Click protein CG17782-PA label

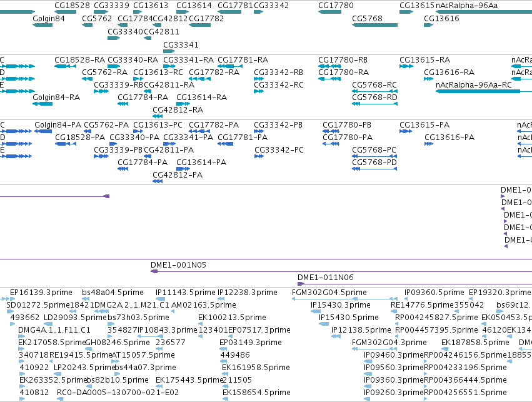214,125
